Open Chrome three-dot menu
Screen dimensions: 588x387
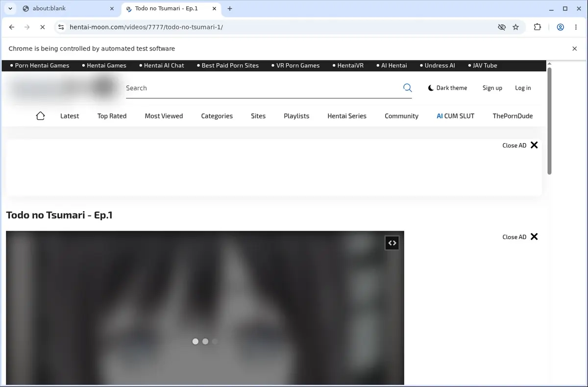(576, 27)
